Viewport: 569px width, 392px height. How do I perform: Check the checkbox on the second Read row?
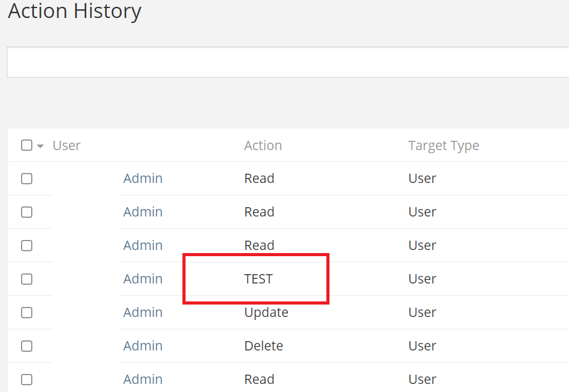(x=26, y=212)
